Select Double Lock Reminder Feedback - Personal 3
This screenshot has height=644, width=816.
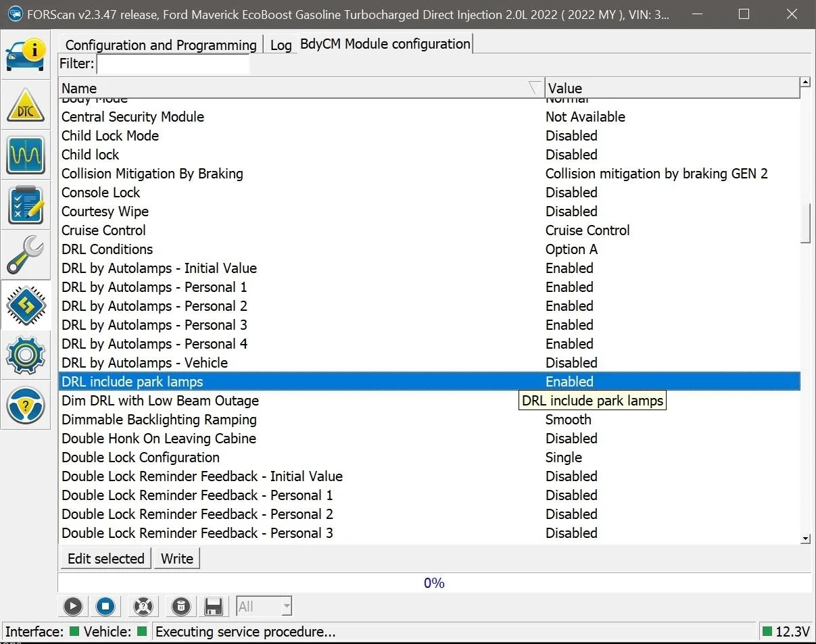tap(429, 533)
